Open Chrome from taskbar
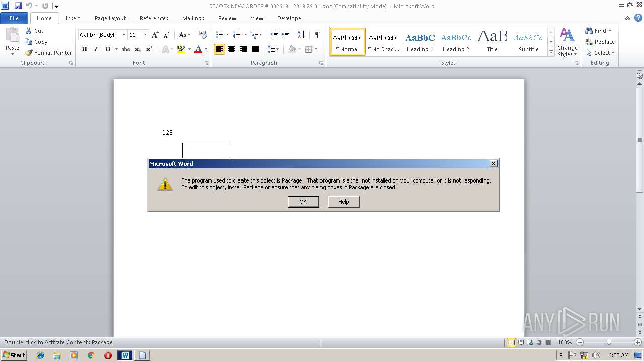The image size is (644, 362). 91,355
